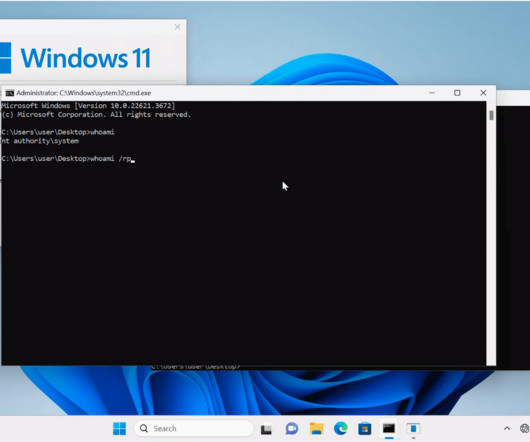Close the Administrator cmd.exe window

click(483, 93)
